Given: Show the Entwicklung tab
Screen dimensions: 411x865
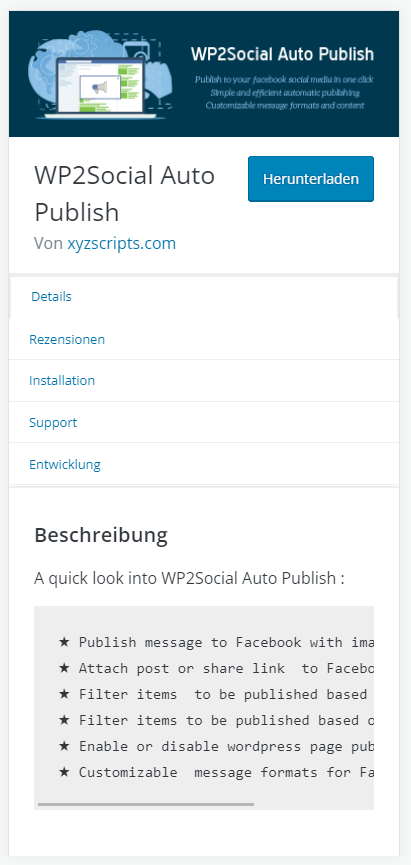Looking at the screenshot, I should pyautogui.click(x=65, y=464).
